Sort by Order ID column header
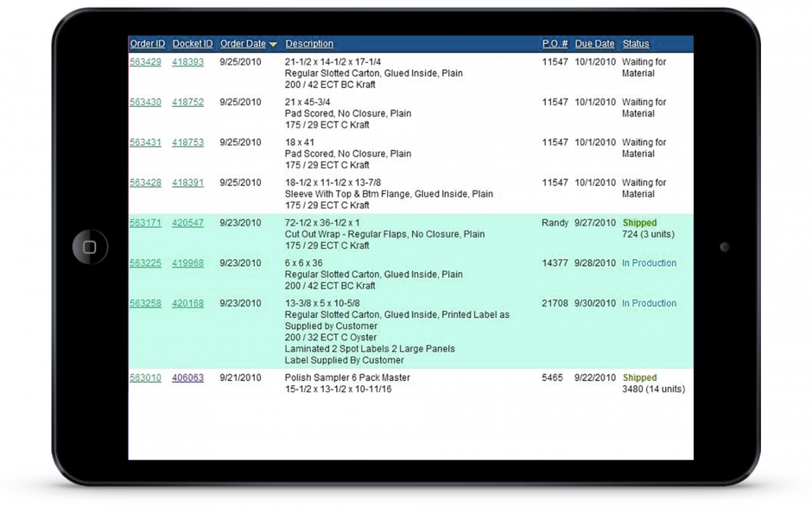This screenshot has width=812, height=512. click(x=147, y=44)
